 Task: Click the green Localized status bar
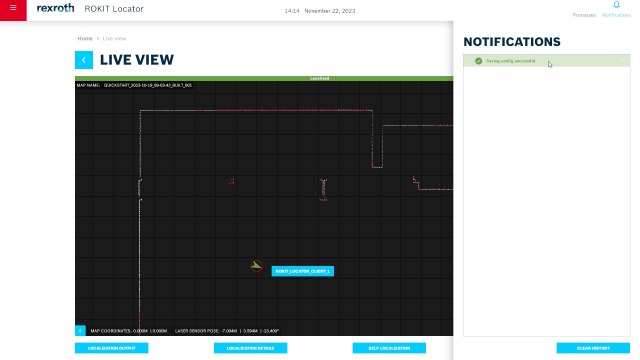264,78
